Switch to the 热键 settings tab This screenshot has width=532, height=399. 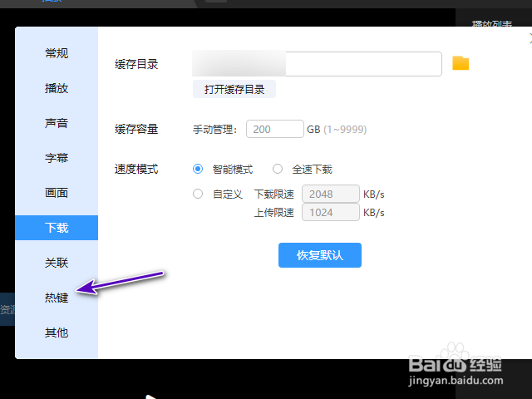click(x=57, y=298)
